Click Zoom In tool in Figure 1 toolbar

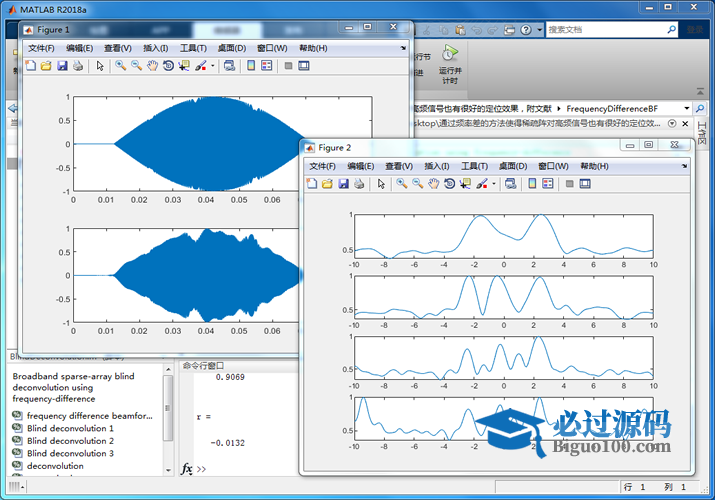pos(120,66)
